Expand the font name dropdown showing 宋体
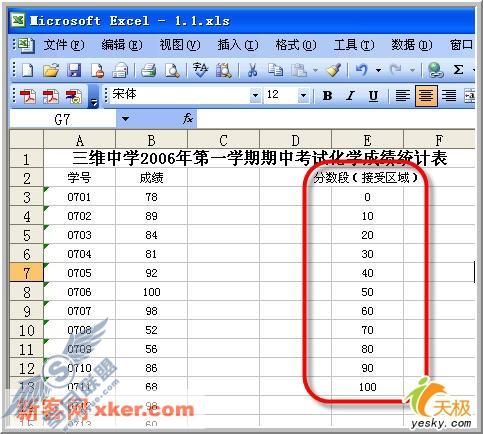Screen dimensions: 483x434 pyautogui.click(x=255, y=96)
